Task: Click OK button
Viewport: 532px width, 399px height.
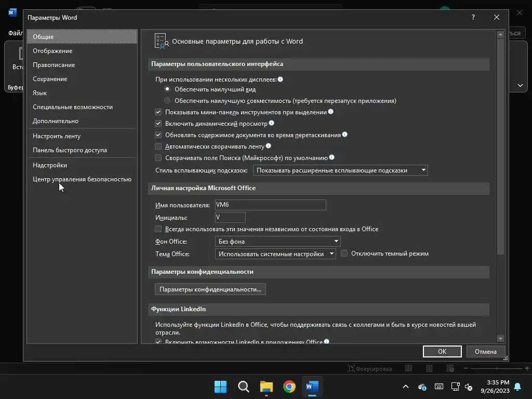Action: pyautogui.click(x=442, y=352)
